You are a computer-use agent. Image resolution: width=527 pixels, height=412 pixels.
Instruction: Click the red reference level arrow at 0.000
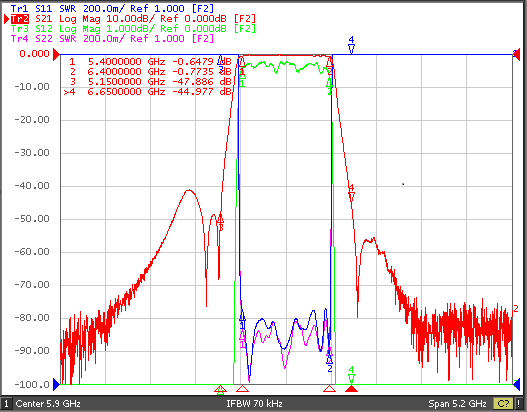[56, 54]
